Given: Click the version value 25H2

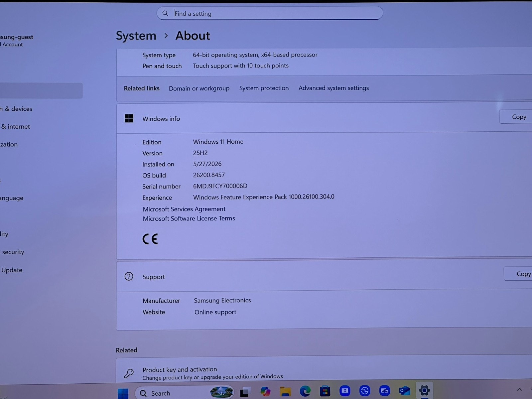Looking at the screenshot, I should [200, 153].
